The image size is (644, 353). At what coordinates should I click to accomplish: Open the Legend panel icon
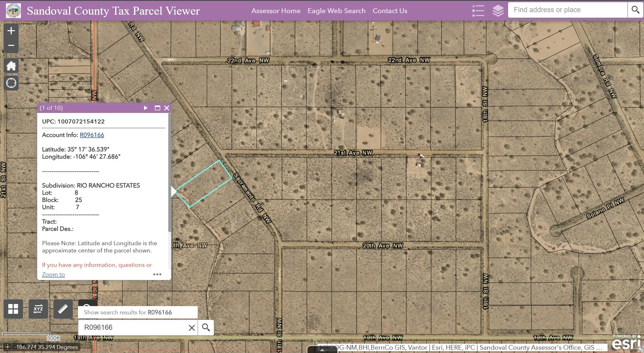click(478, 11)
